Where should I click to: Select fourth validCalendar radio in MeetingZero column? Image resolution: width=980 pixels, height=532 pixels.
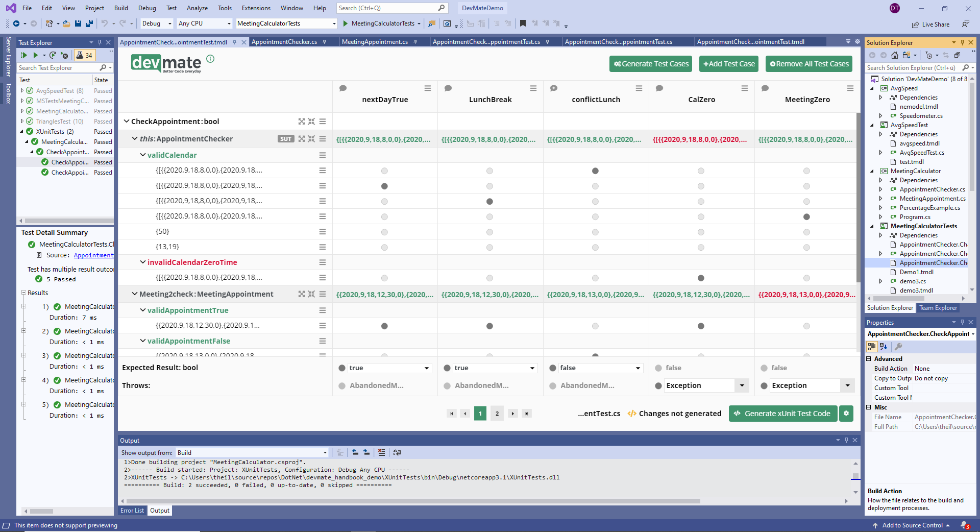[806, 217]
